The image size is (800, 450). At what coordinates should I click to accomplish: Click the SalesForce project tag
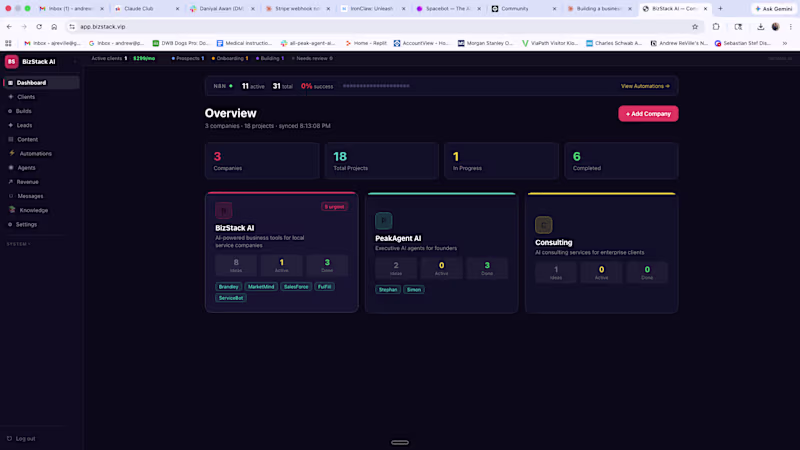point(296,287)
